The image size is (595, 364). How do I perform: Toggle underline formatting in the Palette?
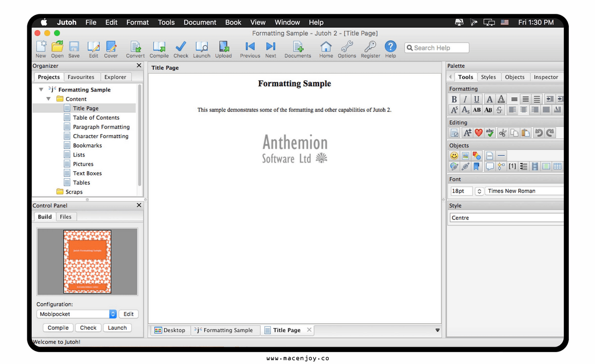point(477,99)
